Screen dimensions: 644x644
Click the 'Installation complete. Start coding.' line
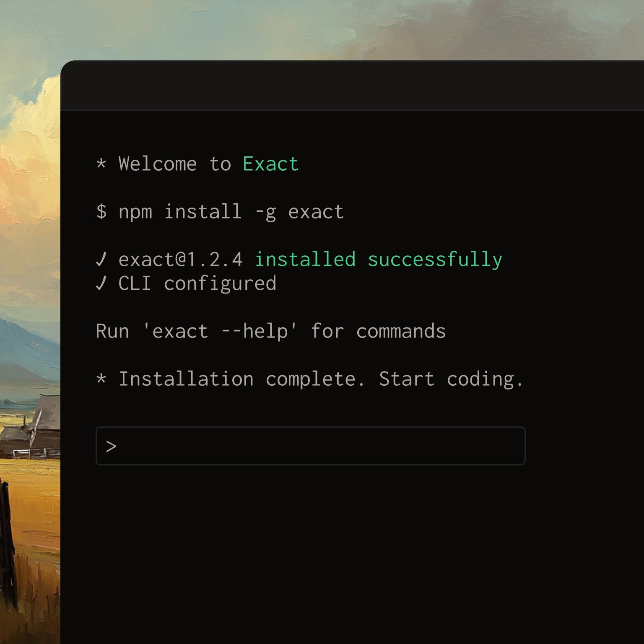click(x=321, y=379)
